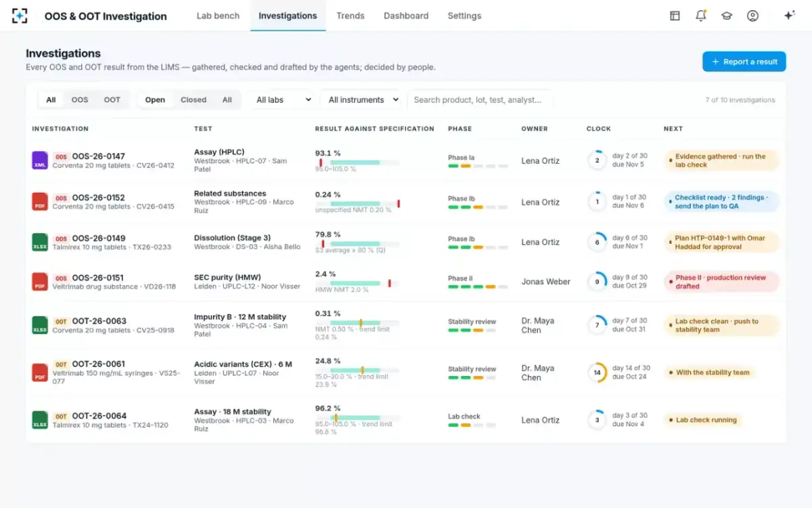Open the All instruments dropdown
The width and height of the screenshot is (812, 508).
(361, 100)
